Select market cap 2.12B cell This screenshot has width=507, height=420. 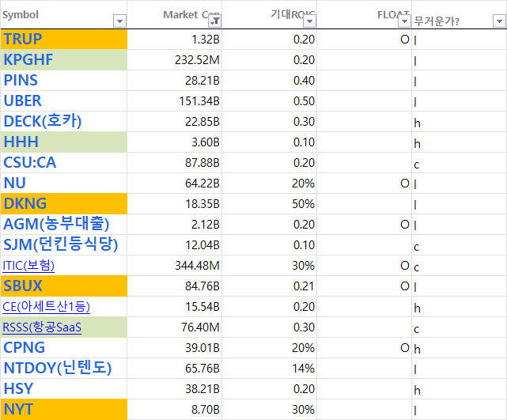tap(175, 225)
